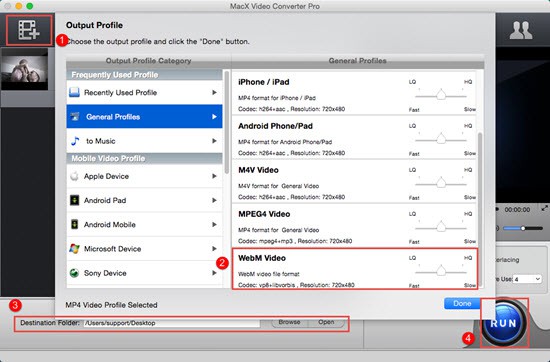Click the General Profiles icon

point(75,117)
